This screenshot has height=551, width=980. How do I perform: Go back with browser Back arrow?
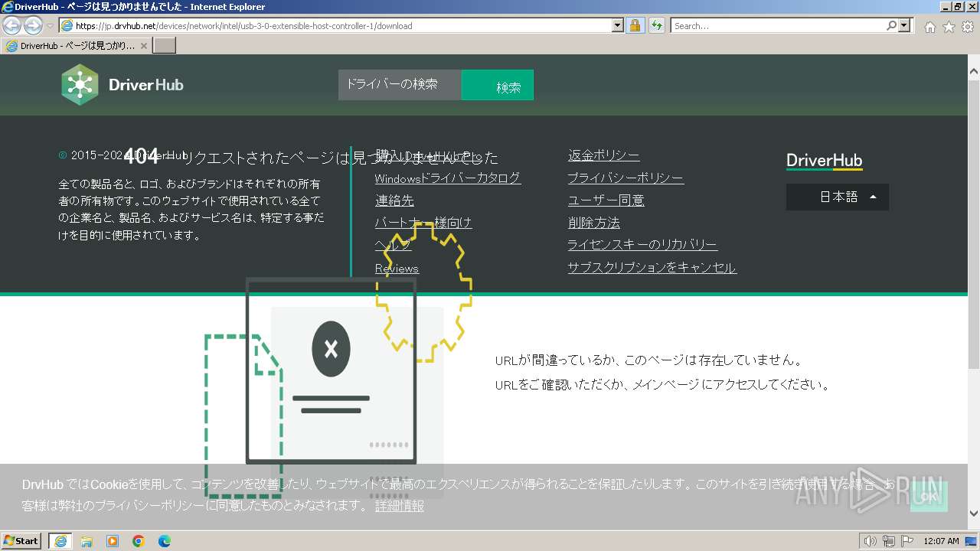click(x=11, y=25)
